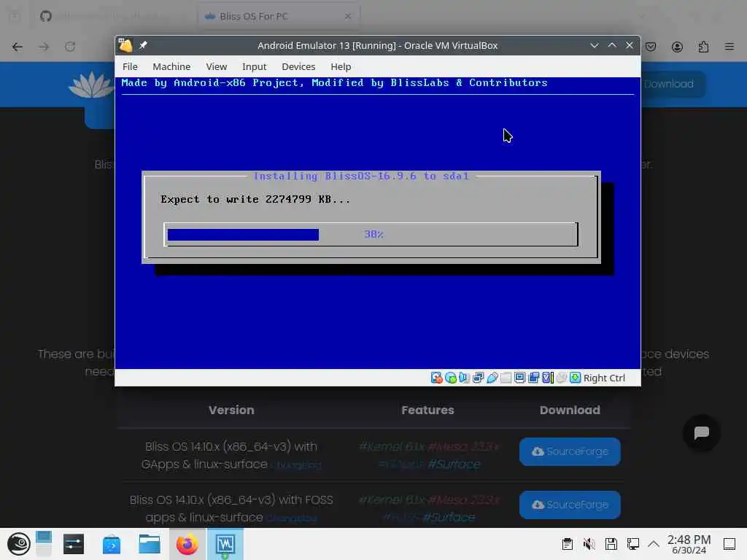Click network adapter indicator in VirtualBox status bar
747x560 pixels.
pos(478,378)
